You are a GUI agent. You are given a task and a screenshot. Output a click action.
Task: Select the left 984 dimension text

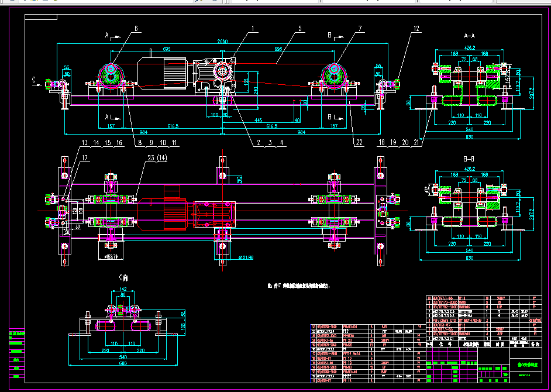143,132
